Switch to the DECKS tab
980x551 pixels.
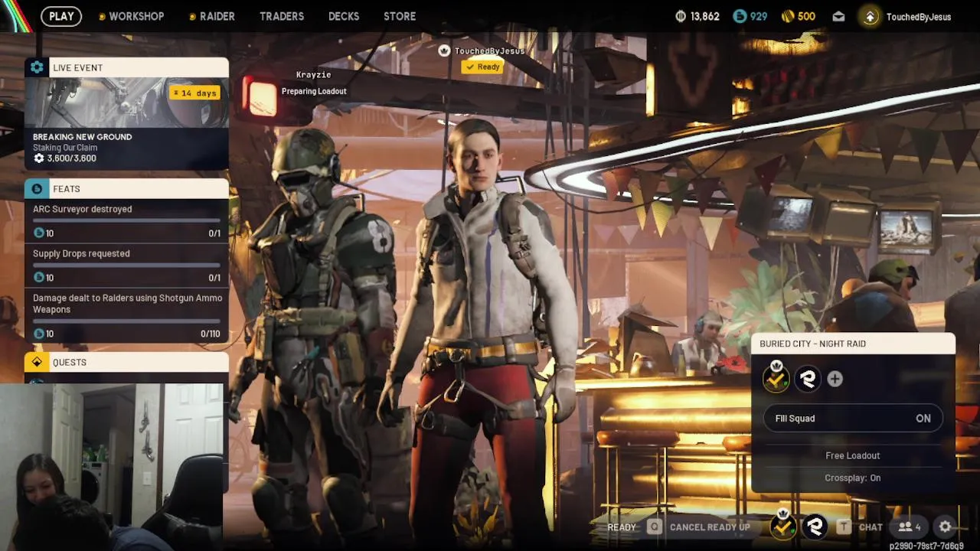pyautogui.click(x=344, y=16)
